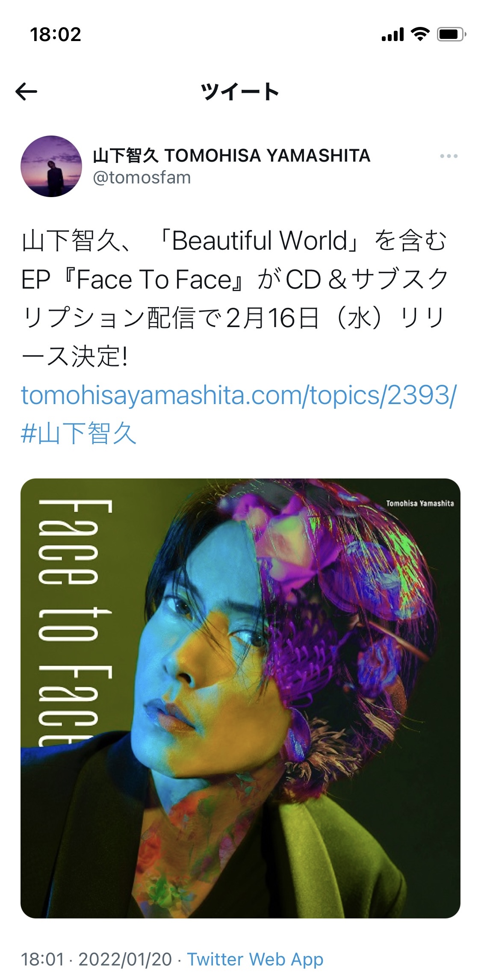
Task: Tap the @tomosfam username handle
Action: click(142, 177)
